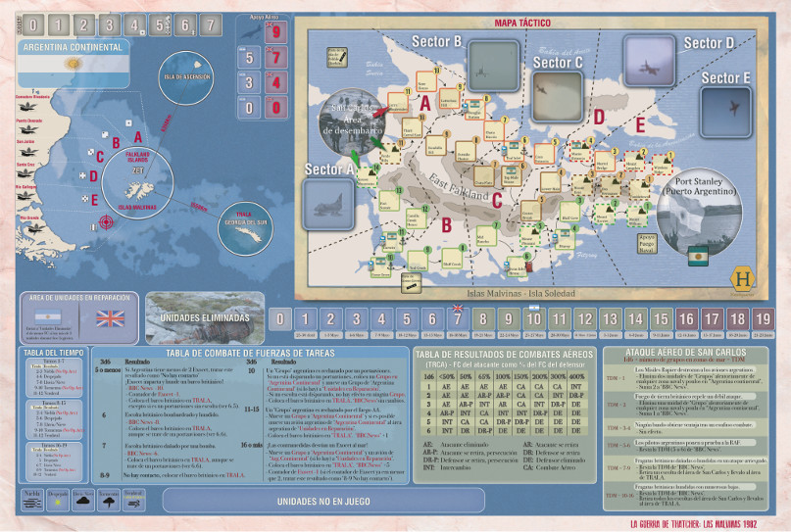This screenshot has height=532, width=791.
Task: Click the yellow hexagon H icon
Action: (746, 277)
